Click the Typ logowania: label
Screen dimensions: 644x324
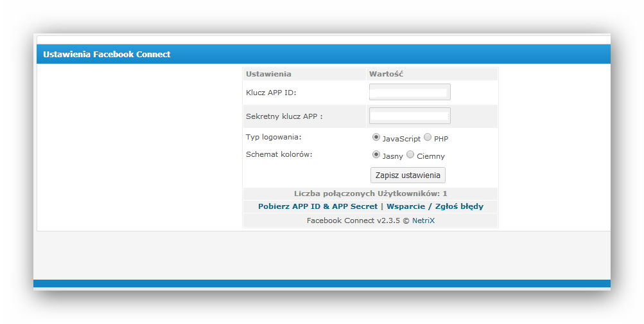pyautogui.click(x=274, y=137)
